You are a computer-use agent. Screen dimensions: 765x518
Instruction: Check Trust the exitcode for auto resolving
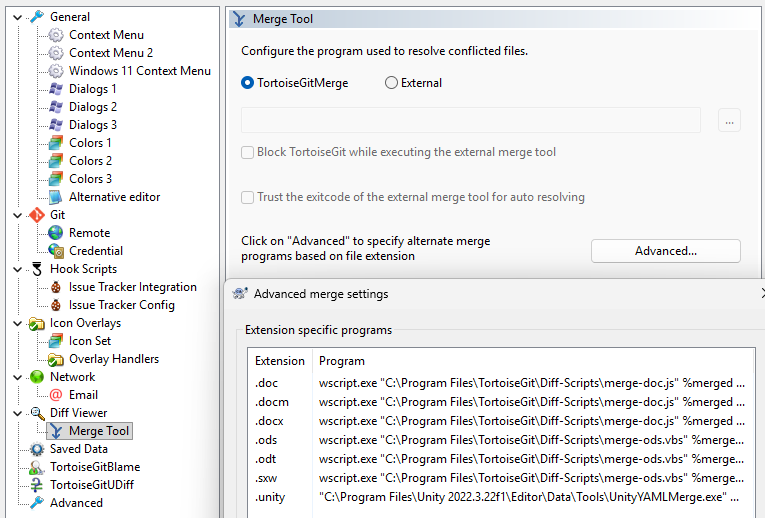(x=248, y=197)
